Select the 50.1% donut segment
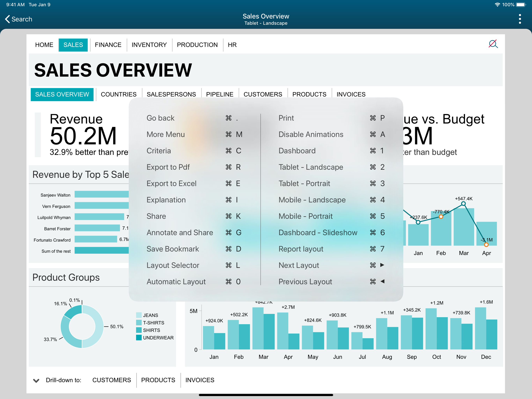Screen dimensions: 532x399 point(99,327)
